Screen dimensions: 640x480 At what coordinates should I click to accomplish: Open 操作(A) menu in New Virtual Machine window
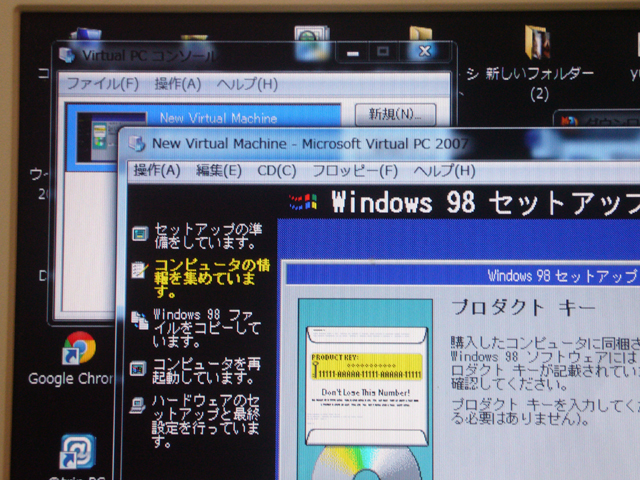click(157, 170)
